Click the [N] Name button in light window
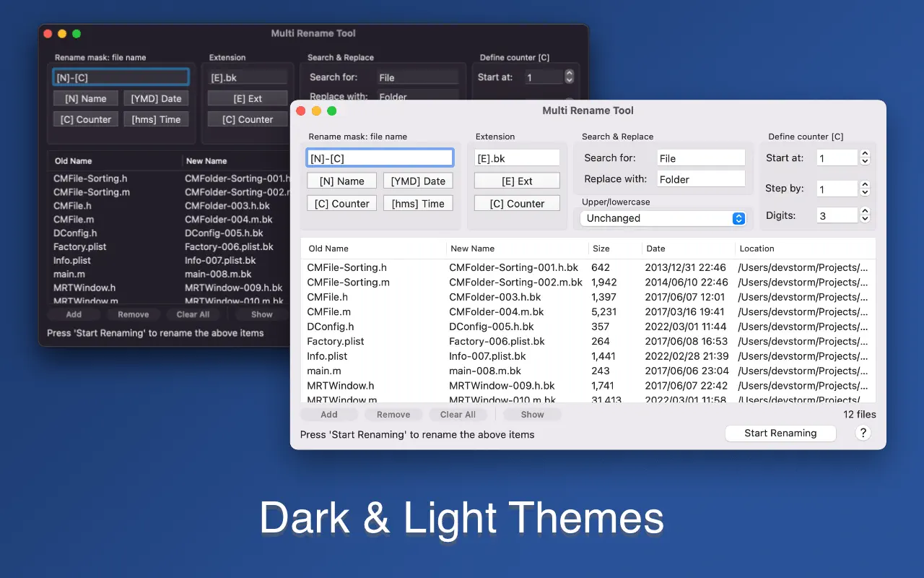Screen dimensions: 924x578 341,181
